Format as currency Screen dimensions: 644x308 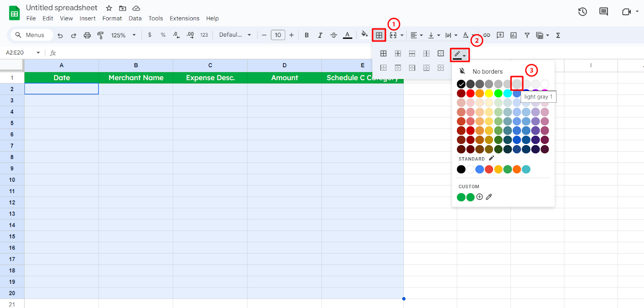(x=150, y=35)
